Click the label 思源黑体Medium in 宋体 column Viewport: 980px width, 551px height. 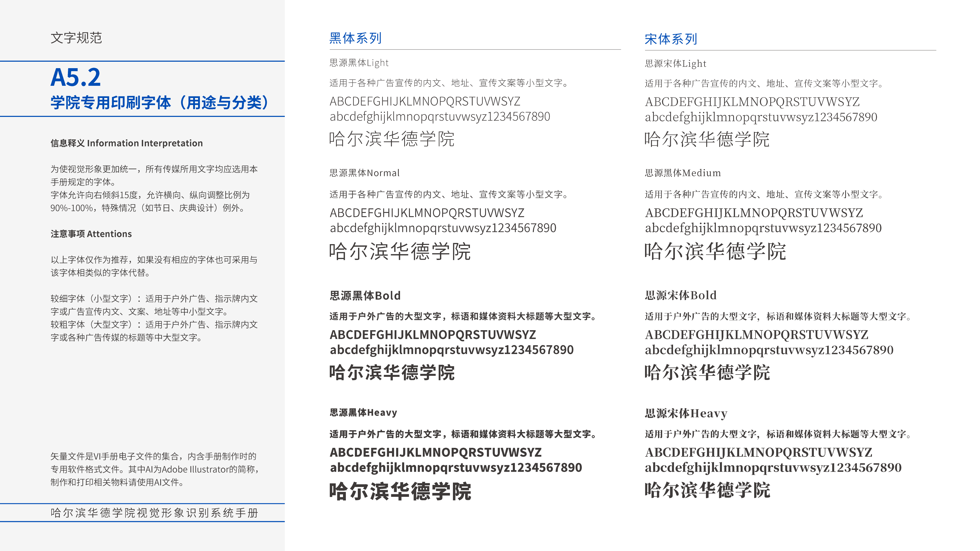click(x=683, y=173)
